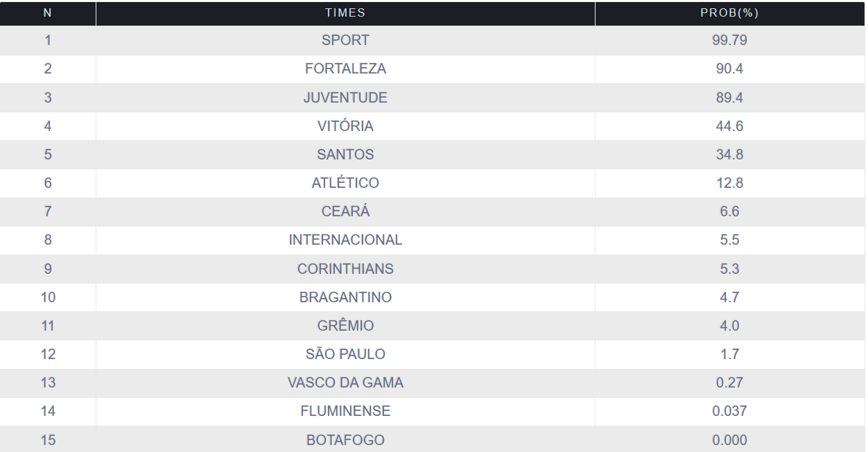Click the TIMES column header
The height and width of the screenshot is (452, 868).
(x=345, y=13)
